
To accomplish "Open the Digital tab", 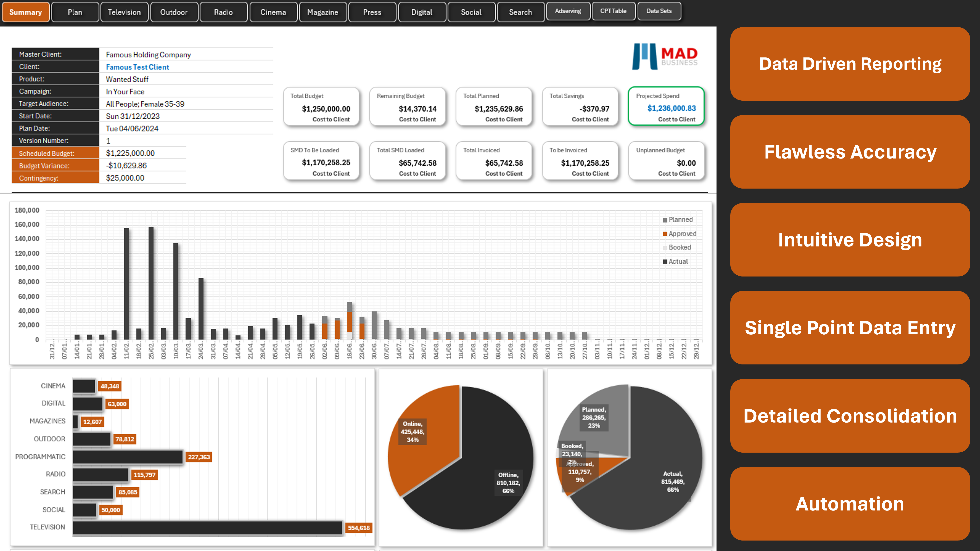I will point(422,12).
